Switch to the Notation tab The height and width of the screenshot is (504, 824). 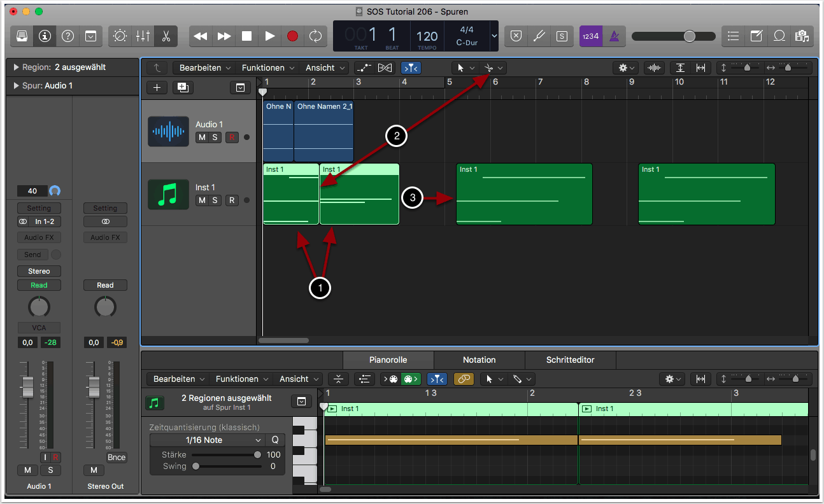(479, 360)
